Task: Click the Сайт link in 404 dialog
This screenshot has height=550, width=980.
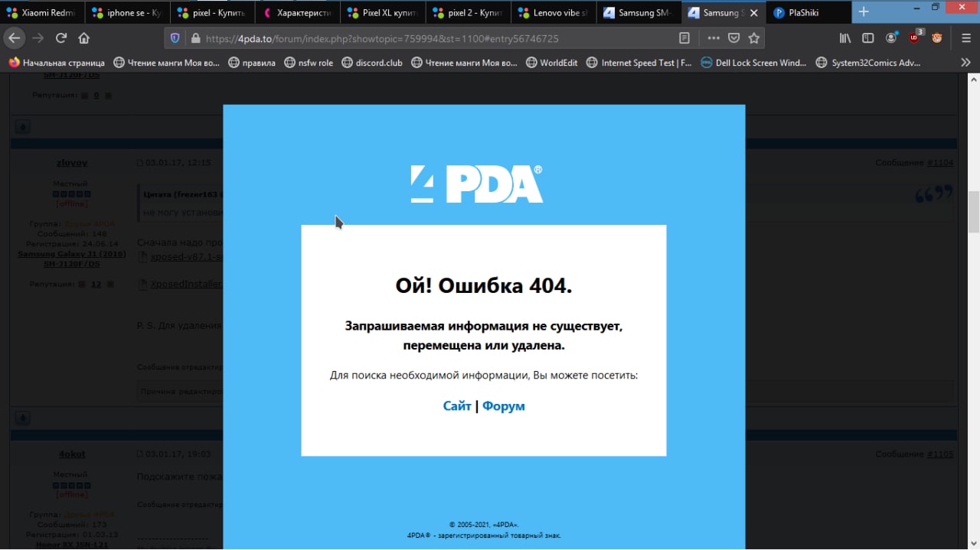Action: (457, 406)
